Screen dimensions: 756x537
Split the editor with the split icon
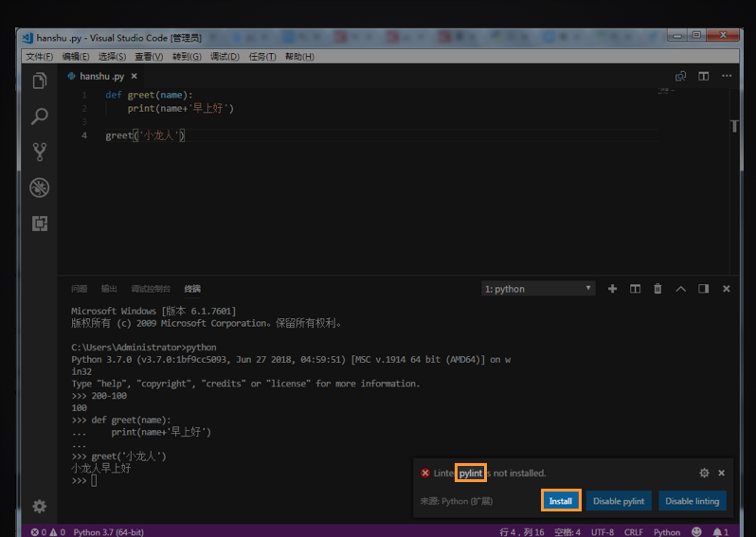704,76
